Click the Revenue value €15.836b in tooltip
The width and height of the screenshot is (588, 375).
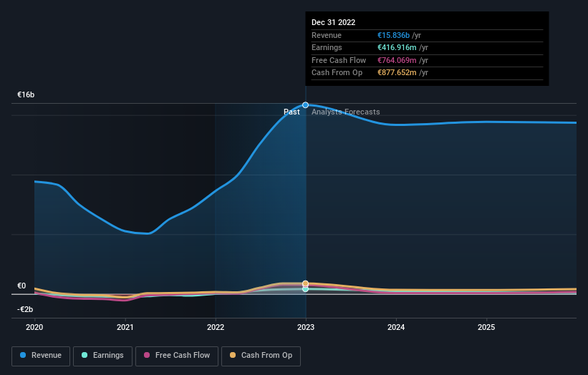(393, 35)
